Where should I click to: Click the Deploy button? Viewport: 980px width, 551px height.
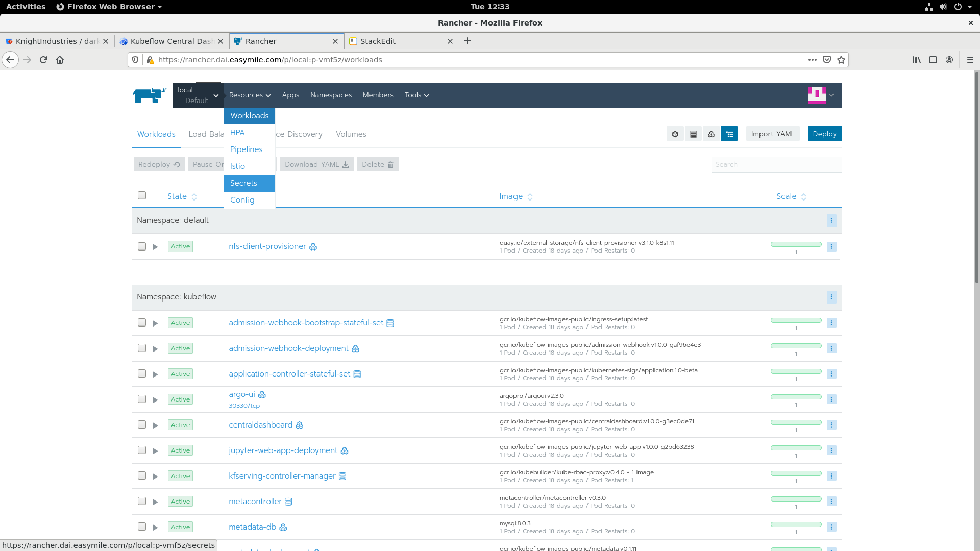(x=824, y=134)
